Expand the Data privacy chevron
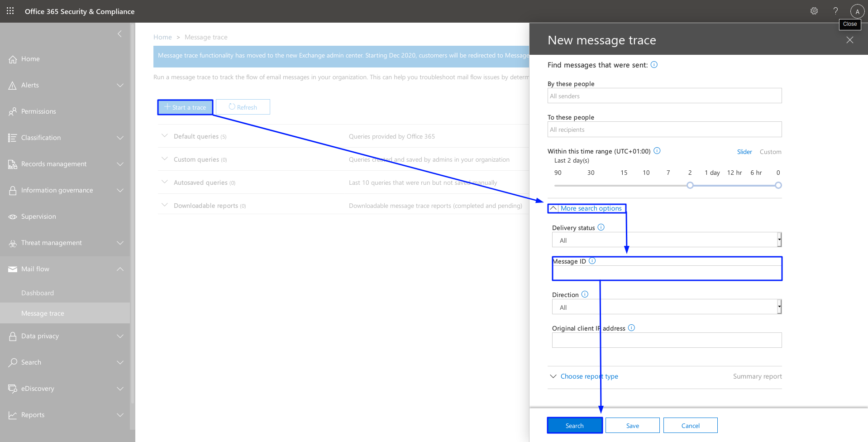The image size is (868, 442). [120, 336]
